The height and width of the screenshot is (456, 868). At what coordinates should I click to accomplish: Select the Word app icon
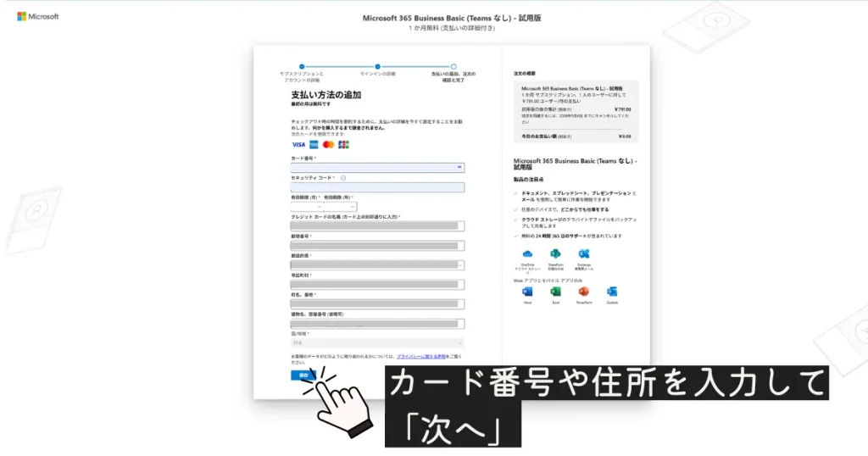[x=527, y=292]
